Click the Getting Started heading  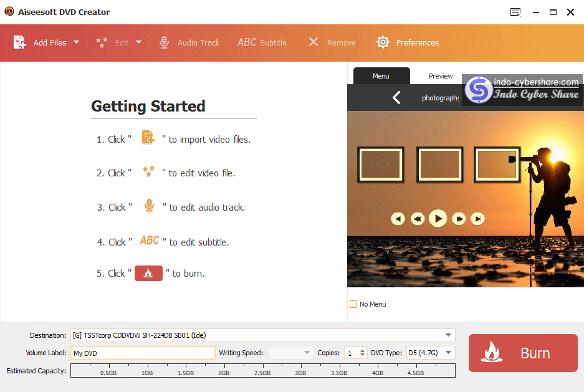coord(148,106)
